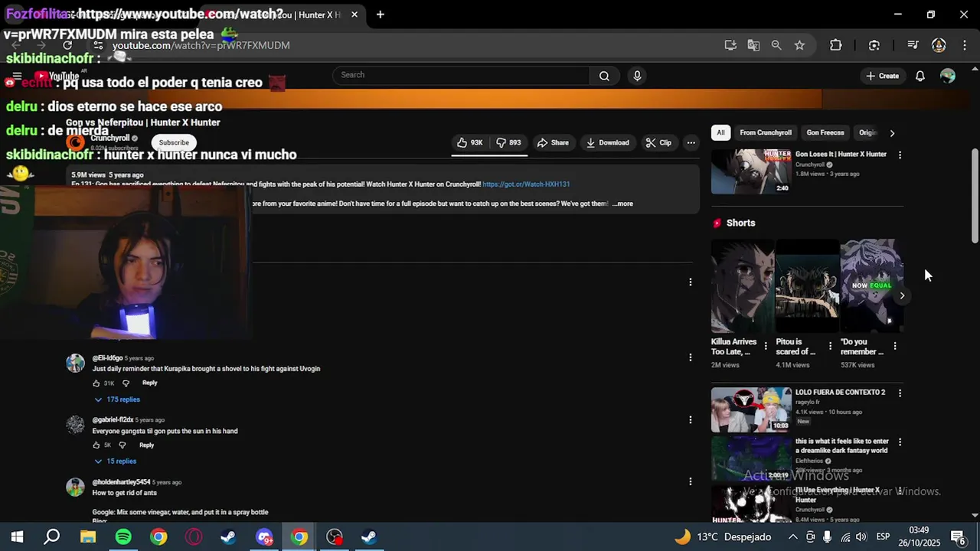Open 'Killua Arrives Too Late' short thumbnail
The image size is (980, 551).
coord(743,286)
